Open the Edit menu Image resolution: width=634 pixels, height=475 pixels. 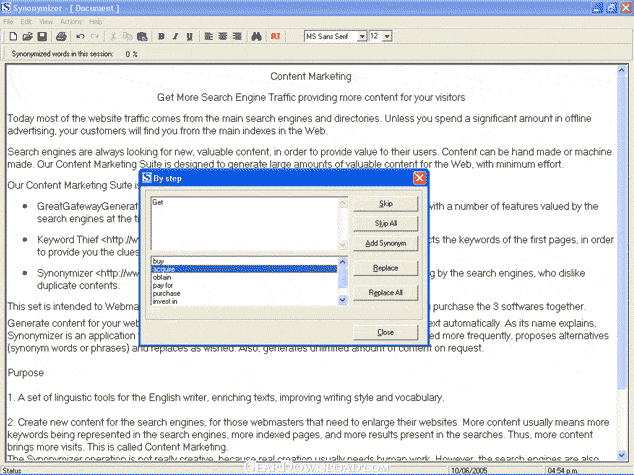[26, 21]
